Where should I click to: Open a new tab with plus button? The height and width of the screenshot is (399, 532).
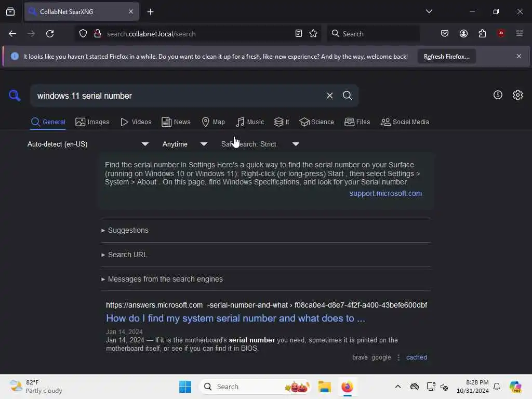coord(150,12)
